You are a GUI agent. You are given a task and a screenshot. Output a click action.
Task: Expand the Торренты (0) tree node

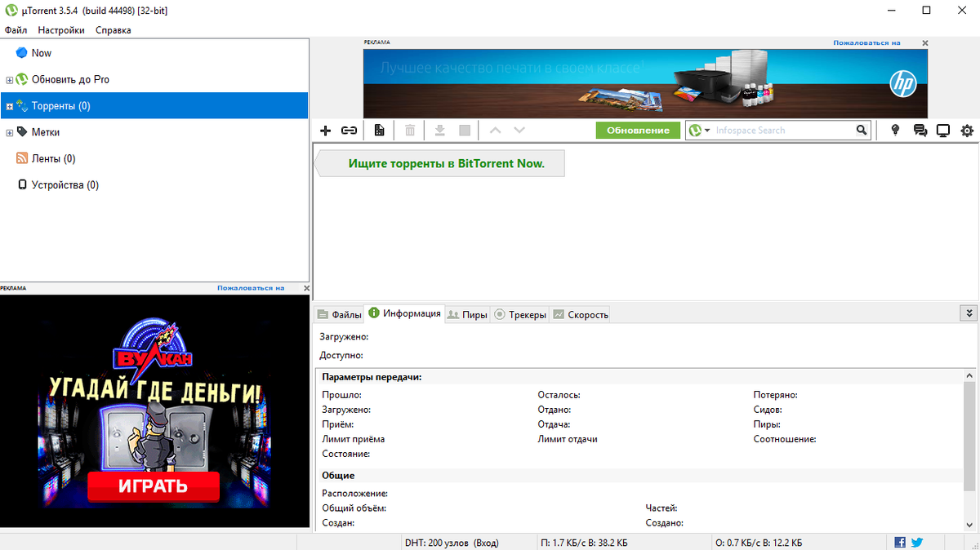point(10,106)
